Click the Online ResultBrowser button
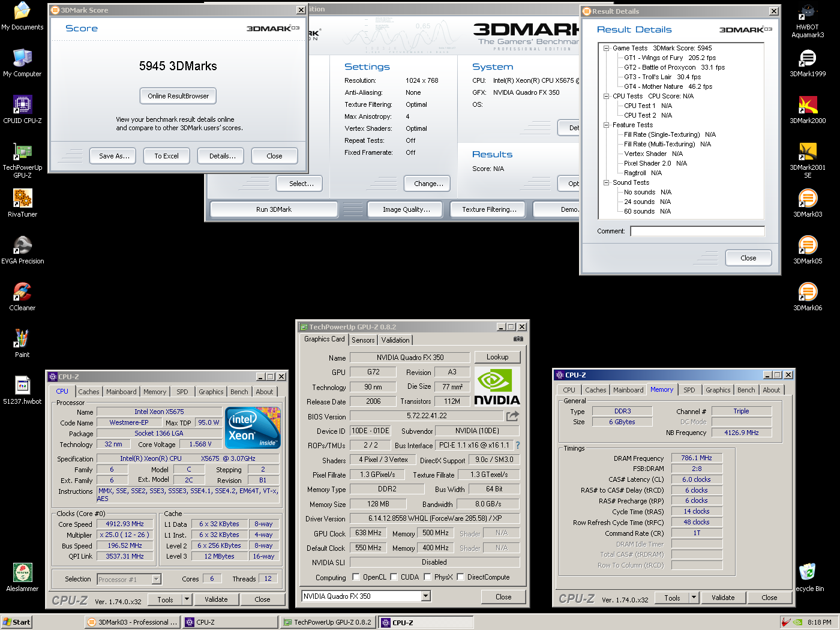Viewport: 840px width, 630px height. coord(178,96)
